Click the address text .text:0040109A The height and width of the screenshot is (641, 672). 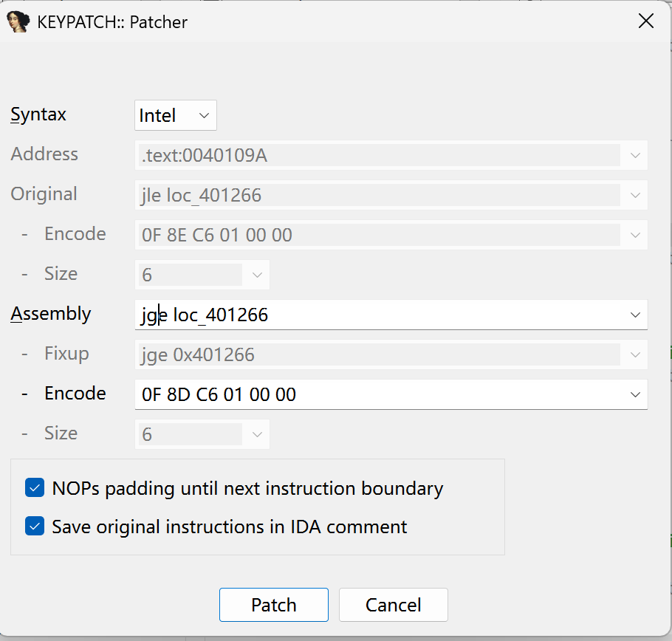pyautogui.click(x=205, y=155)
